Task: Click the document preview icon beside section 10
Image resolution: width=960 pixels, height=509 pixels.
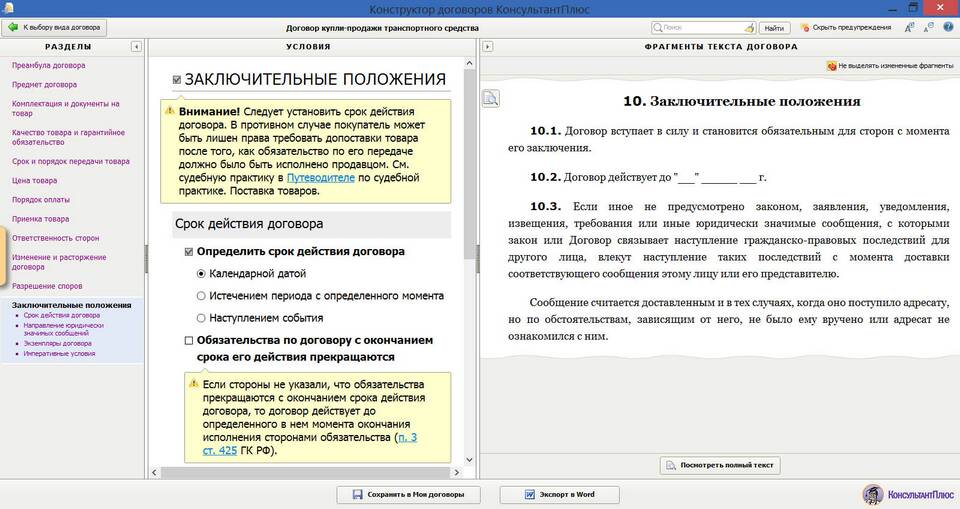Action: click(x=490, y=98)
